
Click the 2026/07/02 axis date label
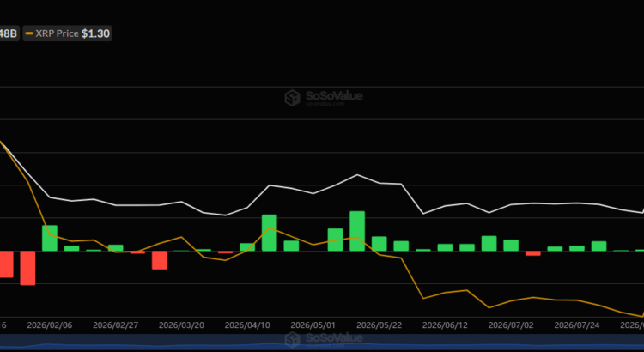coord(511,325)
